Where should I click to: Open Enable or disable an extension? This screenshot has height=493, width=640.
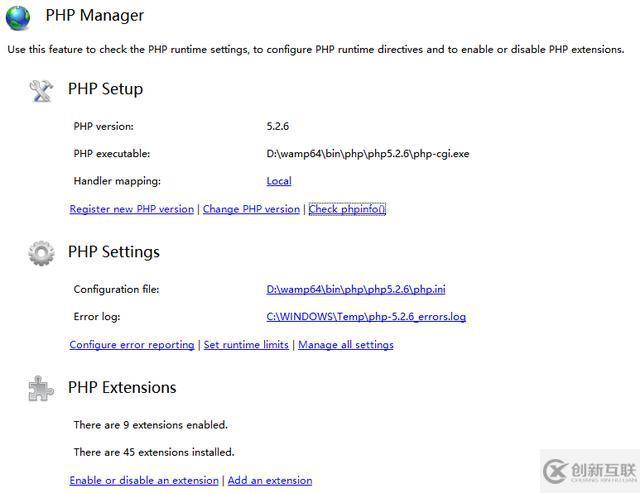(144, 480)
